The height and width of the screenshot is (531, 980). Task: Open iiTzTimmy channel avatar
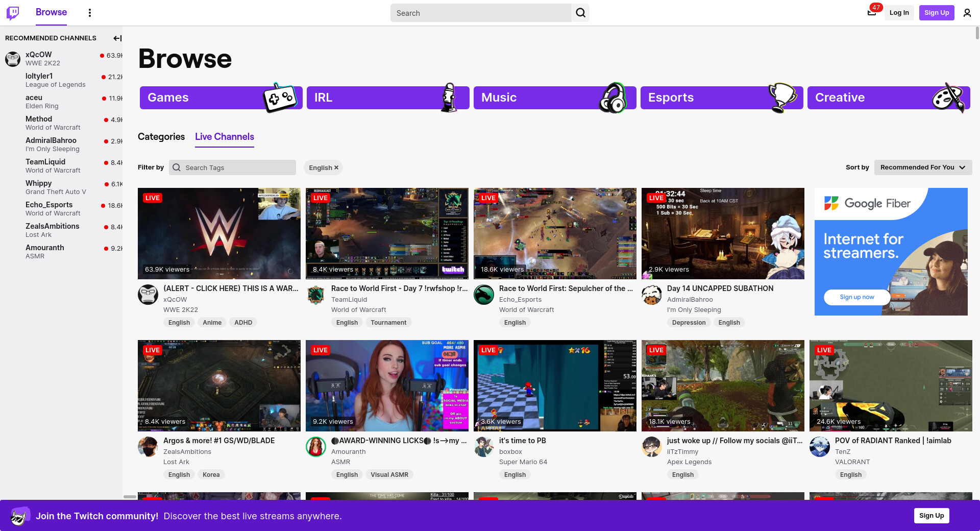[652, 447]
